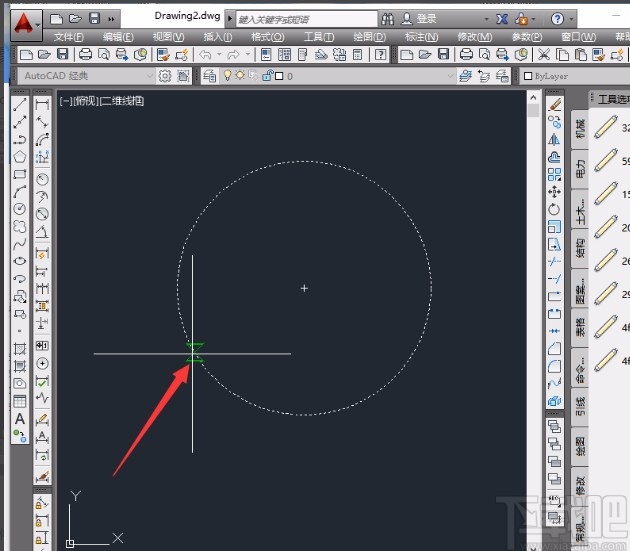
Task: Select the Construction Line tool
Action: pyautogui.click(x=20, y=122)
